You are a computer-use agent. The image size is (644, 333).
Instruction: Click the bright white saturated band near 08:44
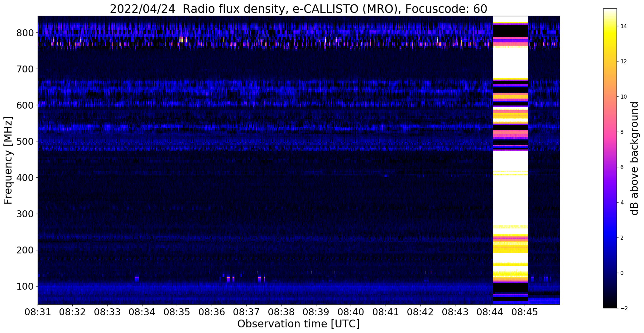click(x=510, y=160)
